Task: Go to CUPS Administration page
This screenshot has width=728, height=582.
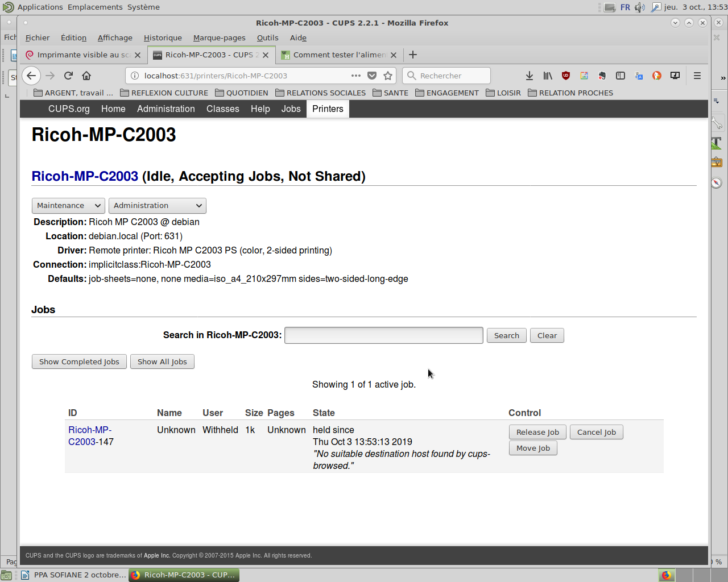Action: 166,109
